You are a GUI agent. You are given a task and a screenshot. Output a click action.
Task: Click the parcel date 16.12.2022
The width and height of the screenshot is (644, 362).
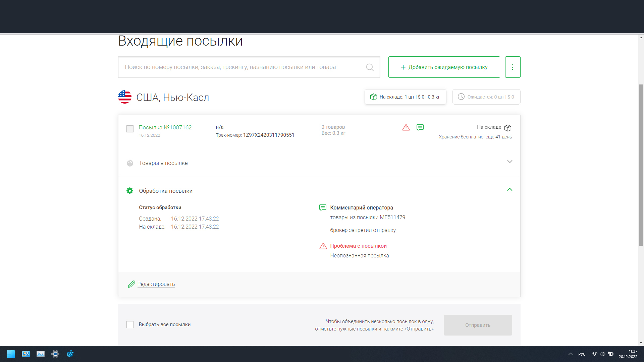[149, 135]
